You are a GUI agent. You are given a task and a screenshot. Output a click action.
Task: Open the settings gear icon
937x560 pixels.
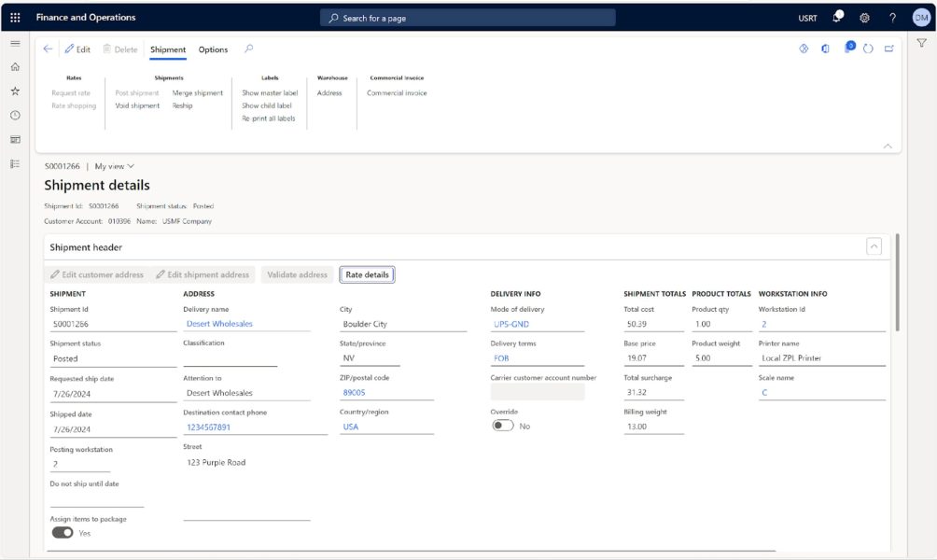(862, 17)
